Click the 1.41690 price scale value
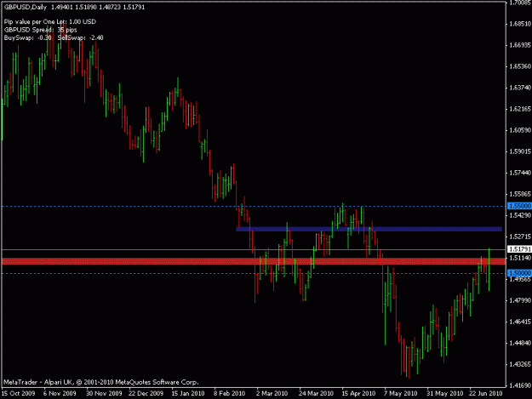 (520, 385)
